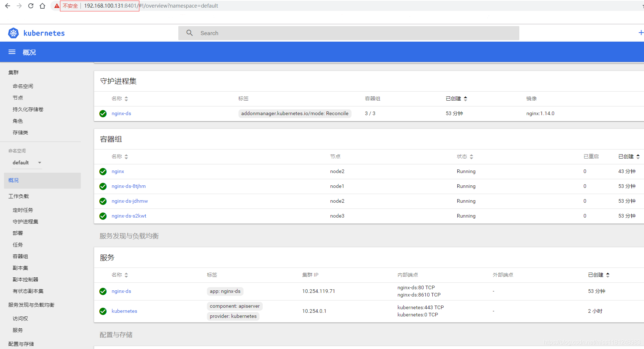Open 任务 in the sidebar
The width and height of the screenshot is (644, 349).
coord(18,245)
